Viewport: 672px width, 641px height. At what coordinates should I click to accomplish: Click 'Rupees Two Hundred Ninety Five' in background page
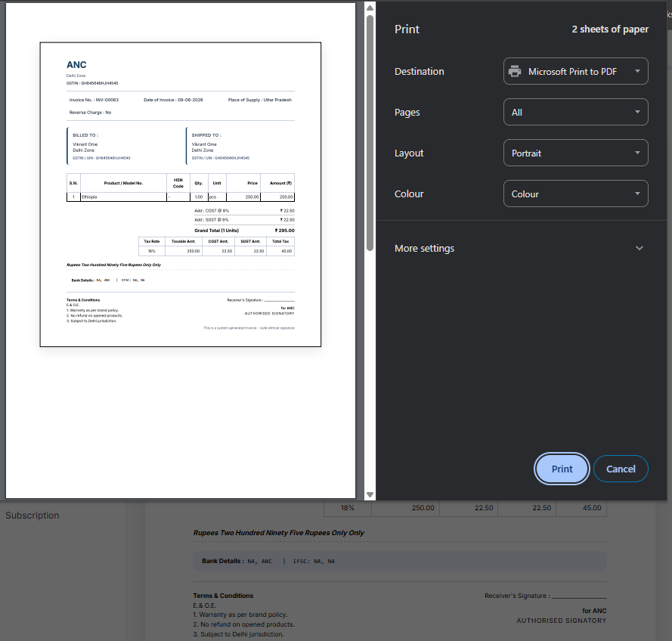pyautogui.click(x=279, y=533)
